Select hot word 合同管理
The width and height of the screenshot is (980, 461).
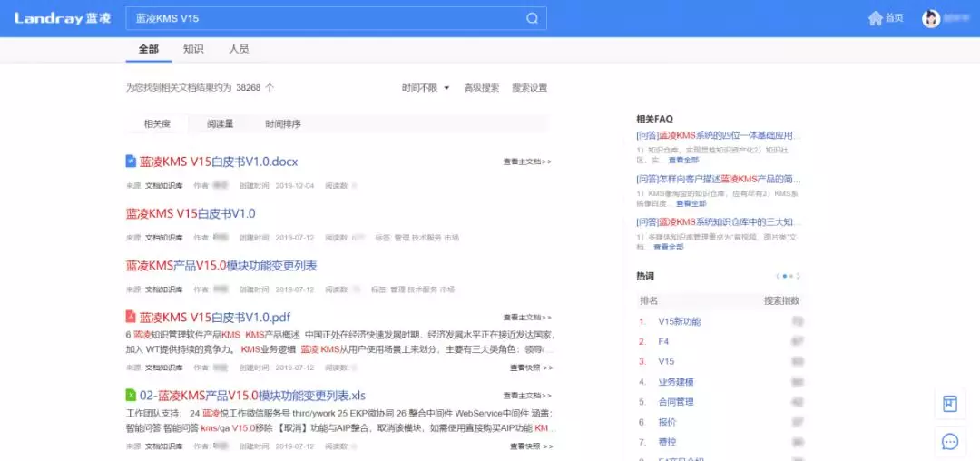coord(676,402)
